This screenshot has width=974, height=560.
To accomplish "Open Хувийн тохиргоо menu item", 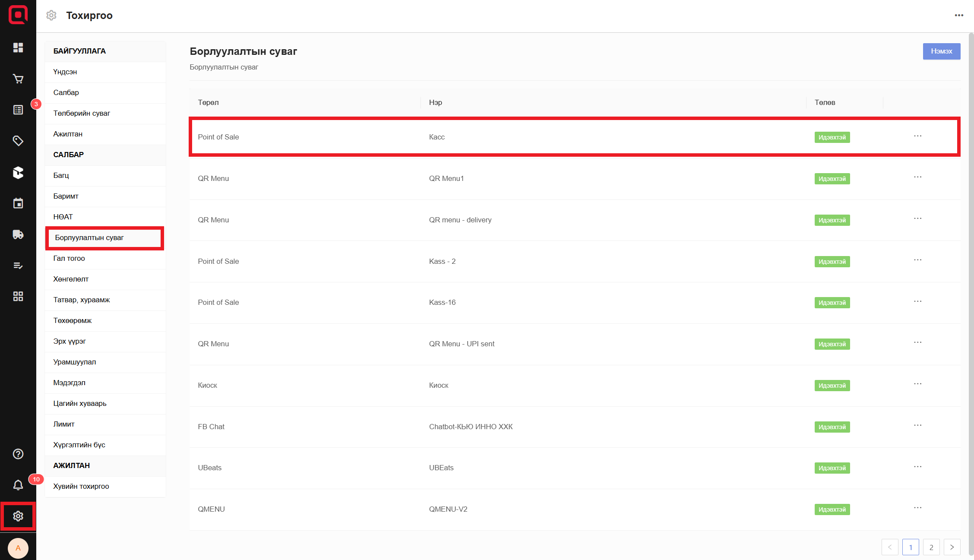I will coord(81,486).
